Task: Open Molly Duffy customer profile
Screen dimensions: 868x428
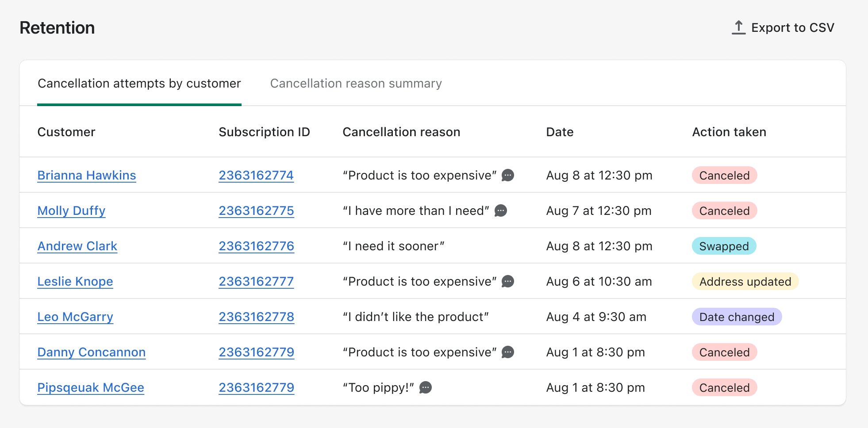Action: pos(71,211)
